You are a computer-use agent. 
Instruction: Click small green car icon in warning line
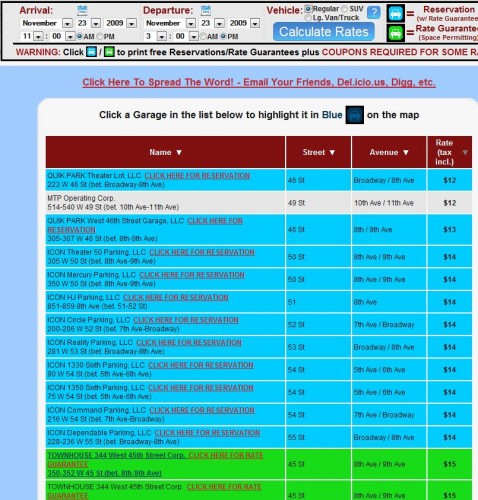[x=109, y=52]
